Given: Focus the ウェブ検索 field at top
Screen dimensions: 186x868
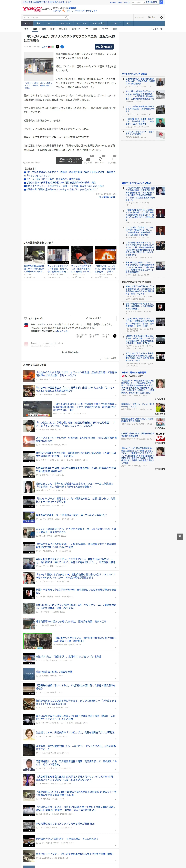Looking at the screenshot, I should [x=137, y=2].
